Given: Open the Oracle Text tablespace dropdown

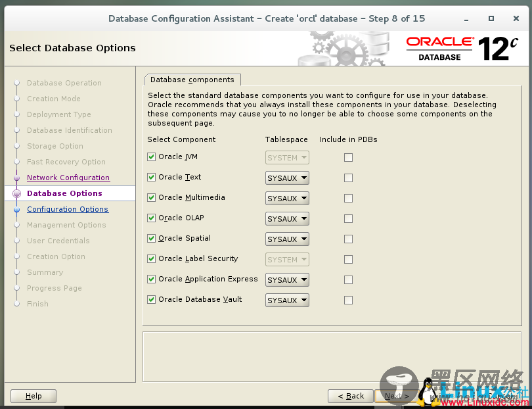Looking at the screenshot, I should click(287, 178).
